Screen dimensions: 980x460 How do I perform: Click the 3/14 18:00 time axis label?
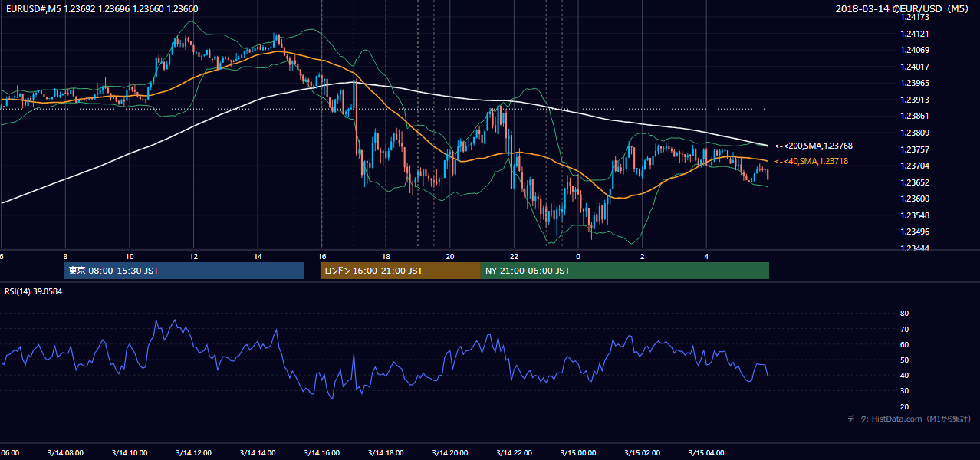click(x=386, y=452)
